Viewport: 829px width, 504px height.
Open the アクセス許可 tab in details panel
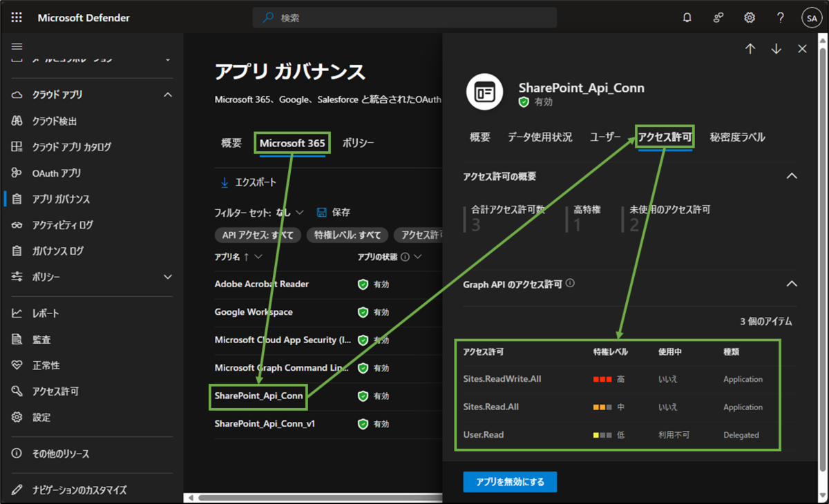tap(665, 137)
